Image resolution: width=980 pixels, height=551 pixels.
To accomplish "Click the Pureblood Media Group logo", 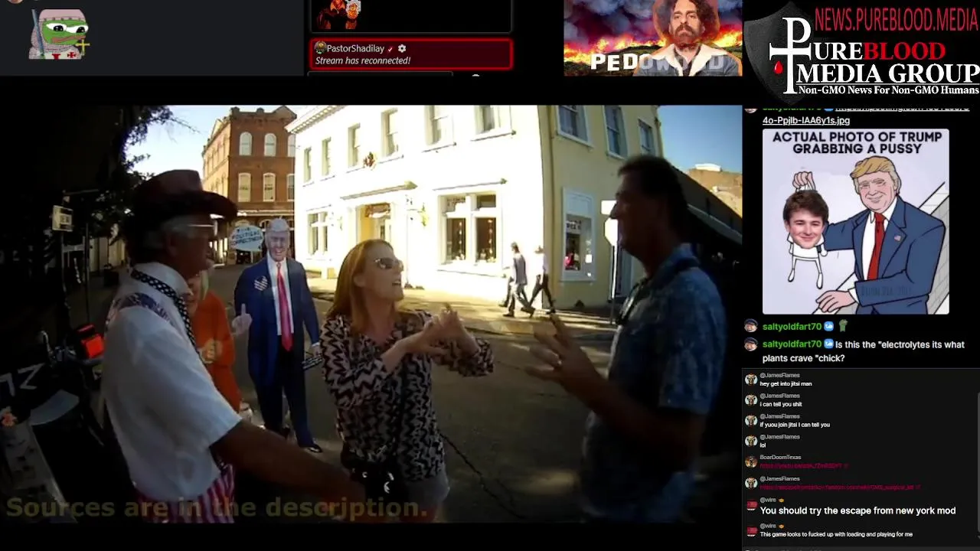I will click(x=861, y=54).
